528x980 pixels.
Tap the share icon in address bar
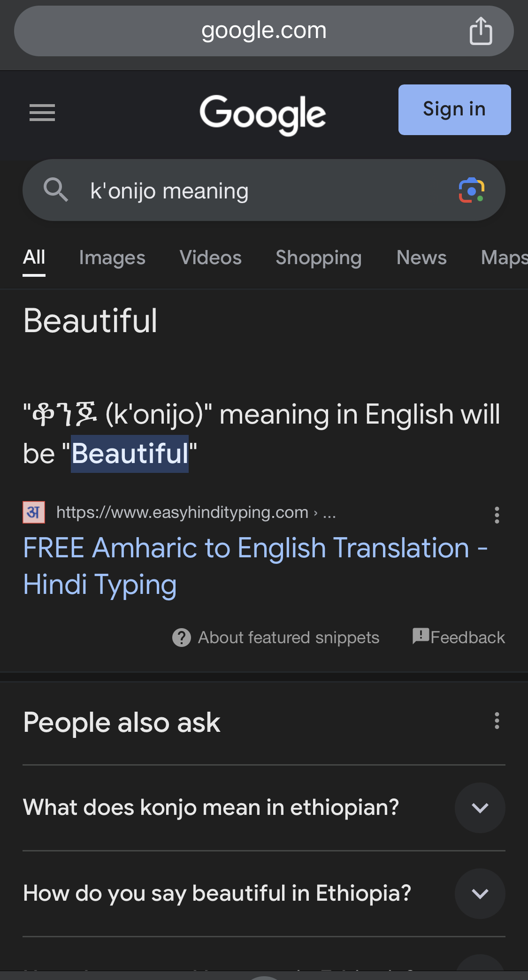click(481, 31)
